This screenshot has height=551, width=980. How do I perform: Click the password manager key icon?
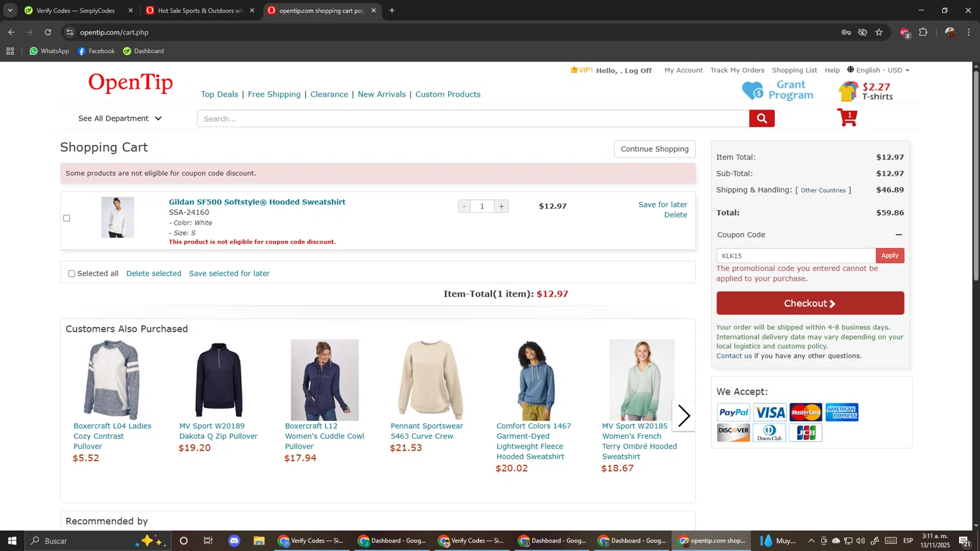(846, 32)
